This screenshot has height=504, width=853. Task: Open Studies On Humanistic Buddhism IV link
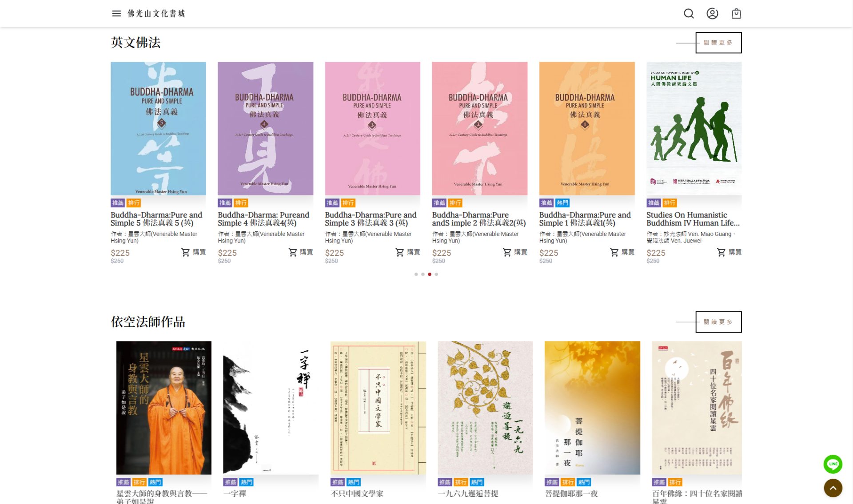tap(693, 219)
